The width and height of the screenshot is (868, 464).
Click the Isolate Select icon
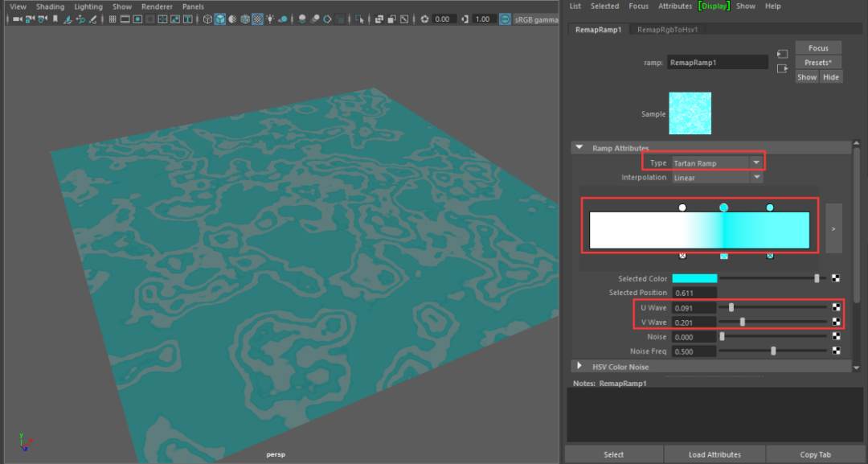[359, 19]
